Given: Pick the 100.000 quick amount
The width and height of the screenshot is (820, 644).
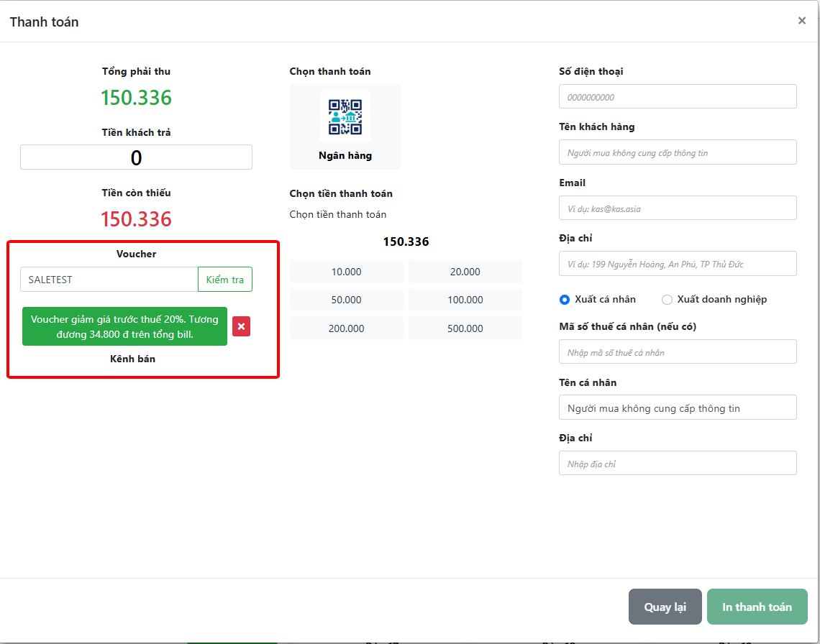Looking at the screenshot, I should (465, 300).
